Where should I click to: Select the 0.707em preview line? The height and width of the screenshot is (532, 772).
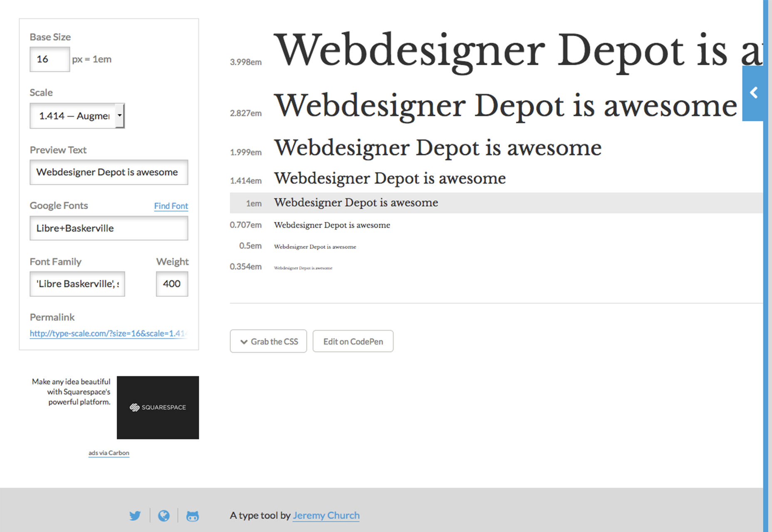332,225
